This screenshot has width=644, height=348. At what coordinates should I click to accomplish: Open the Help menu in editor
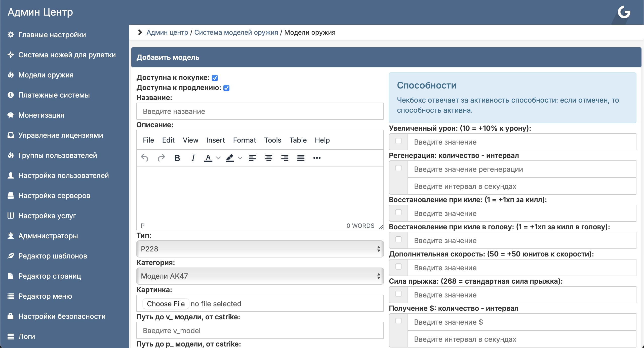[x=322, y=140]
